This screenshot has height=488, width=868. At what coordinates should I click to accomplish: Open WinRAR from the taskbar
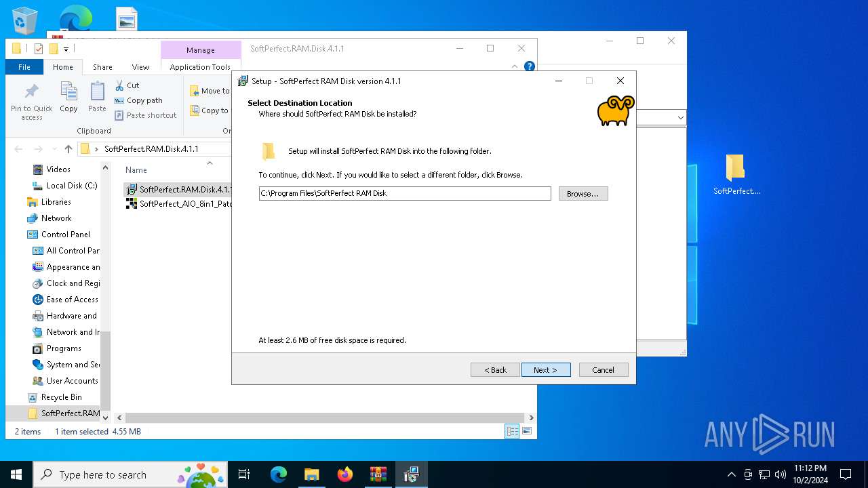[x=378, y=474]
